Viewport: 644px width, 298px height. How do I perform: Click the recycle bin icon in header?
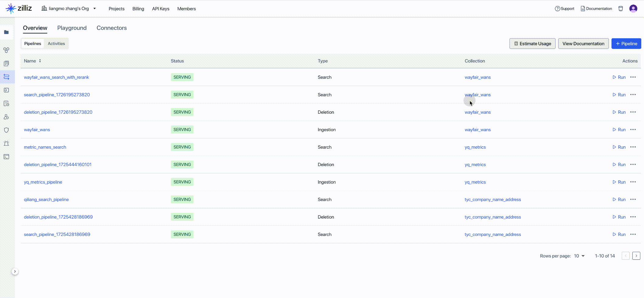click(621, 9)
